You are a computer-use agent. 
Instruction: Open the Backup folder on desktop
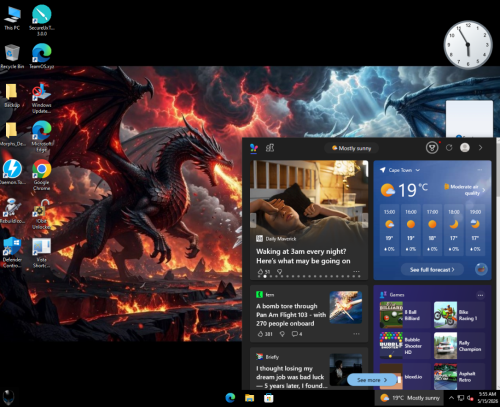(x=12, y=95)
